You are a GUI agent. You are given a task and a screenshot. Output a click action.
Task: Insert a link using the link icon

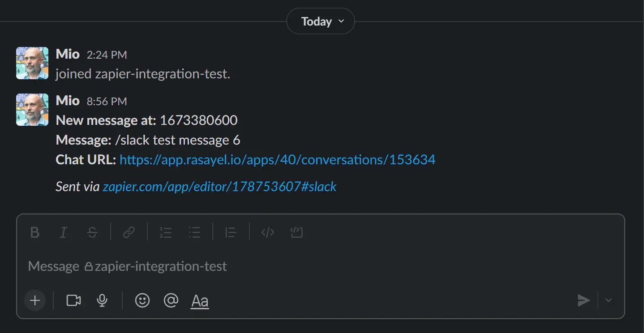(x=129, y=232)
